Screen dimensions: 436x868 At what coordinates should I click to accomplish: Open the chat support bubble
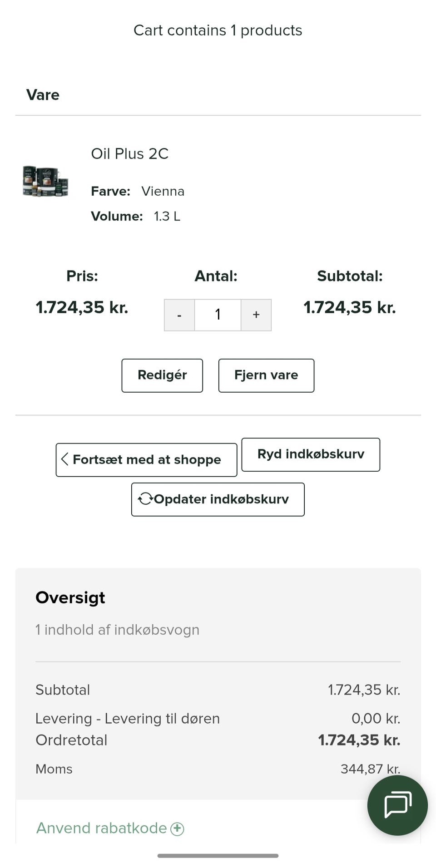397,805
